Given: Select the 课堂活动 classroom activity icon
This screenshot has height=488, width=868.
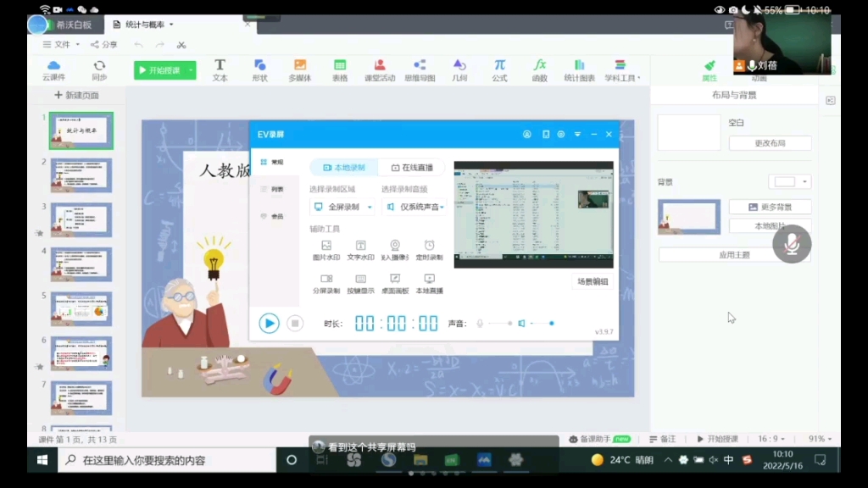Looking at the screenshot, I should click(x=380, y=69).
